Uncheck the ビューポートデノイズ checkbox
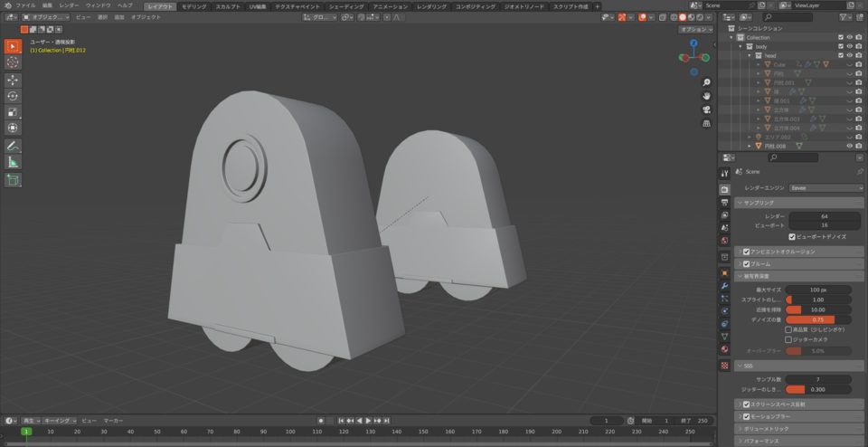 pos(793,236)
